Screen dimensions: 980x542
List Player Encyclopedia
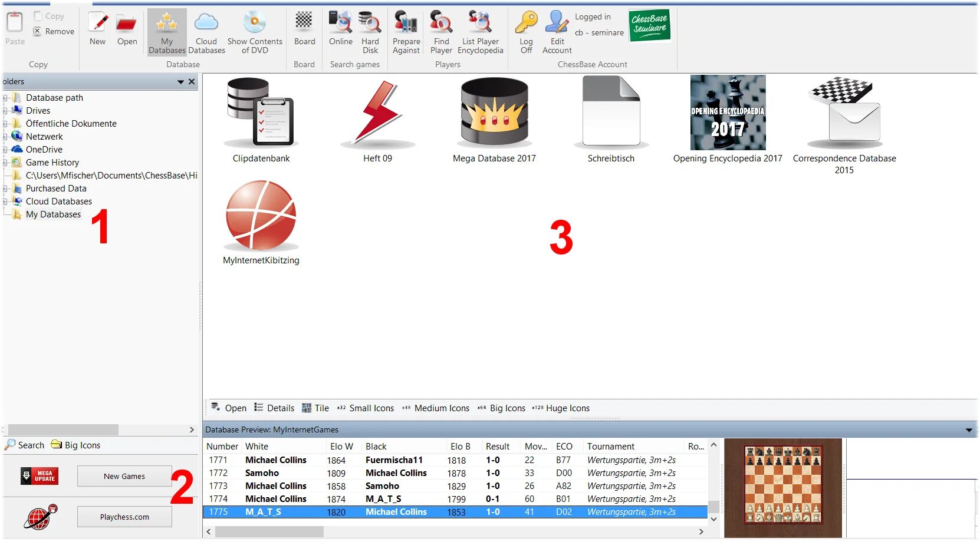tap(481, 32)
